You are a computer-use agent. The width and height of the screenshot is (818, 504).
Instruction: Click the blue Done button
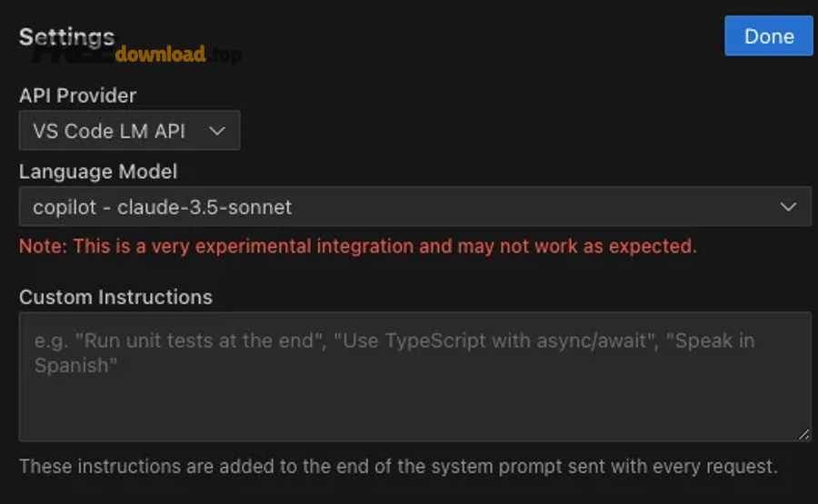[768, 36]
